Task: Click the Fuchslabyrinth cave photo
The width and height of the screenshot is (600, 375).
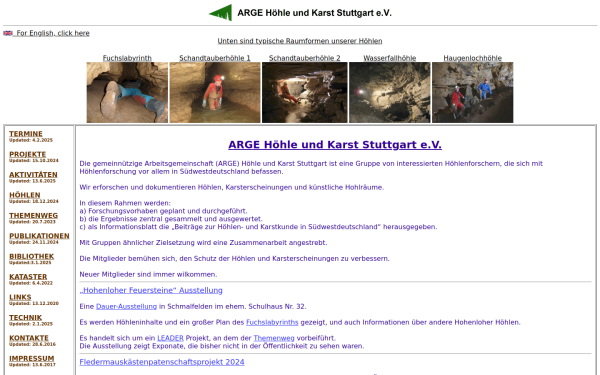Action: pyautogui.click(x=127, y=93)
